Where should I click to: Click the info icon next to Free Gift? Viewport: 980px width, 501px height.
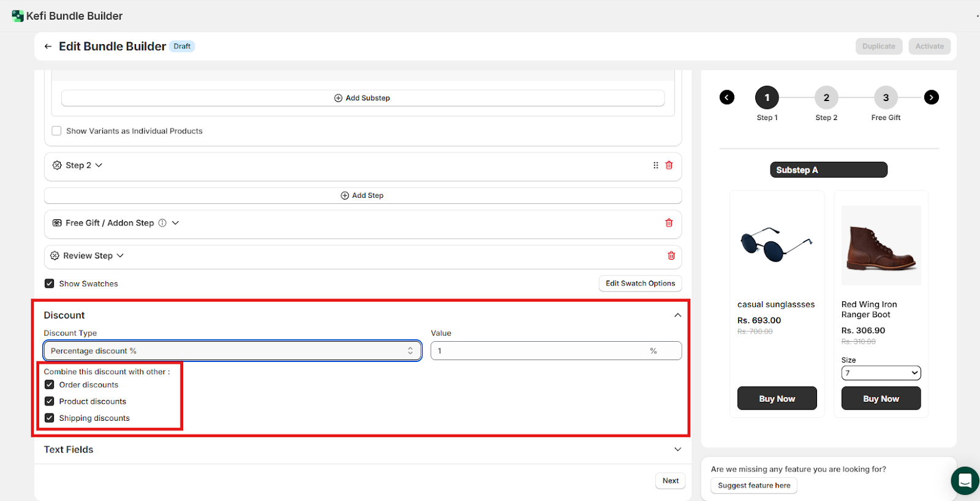coord(162,223)
